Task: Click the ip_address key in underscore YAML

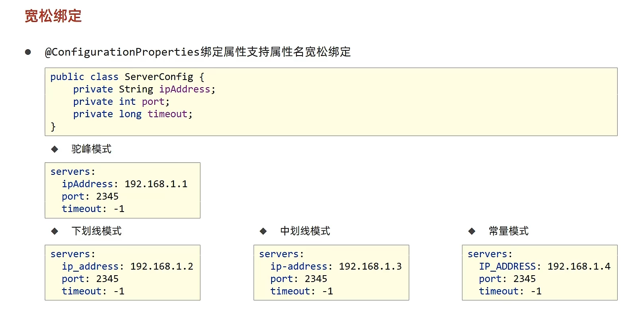Action: (90, 266)
